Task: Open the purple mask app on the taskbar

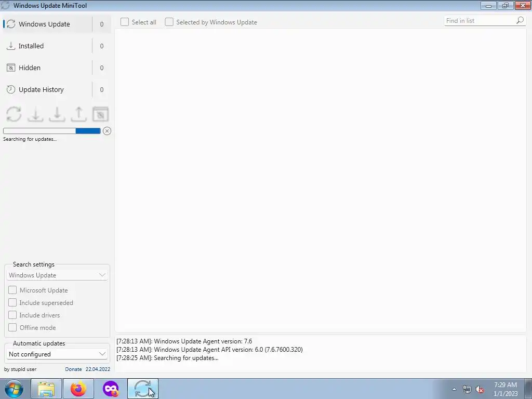Action: 111,389
